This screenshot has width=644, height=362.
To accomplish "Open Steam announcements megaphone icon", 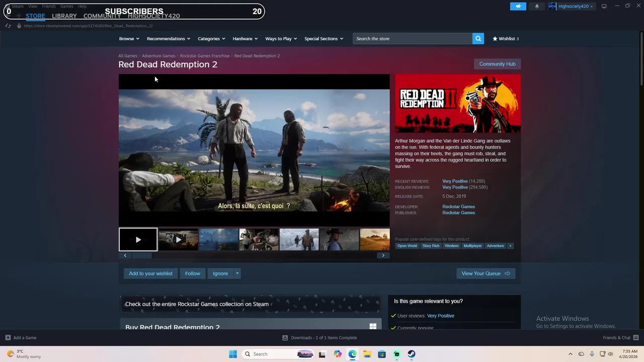I will 518,6.
